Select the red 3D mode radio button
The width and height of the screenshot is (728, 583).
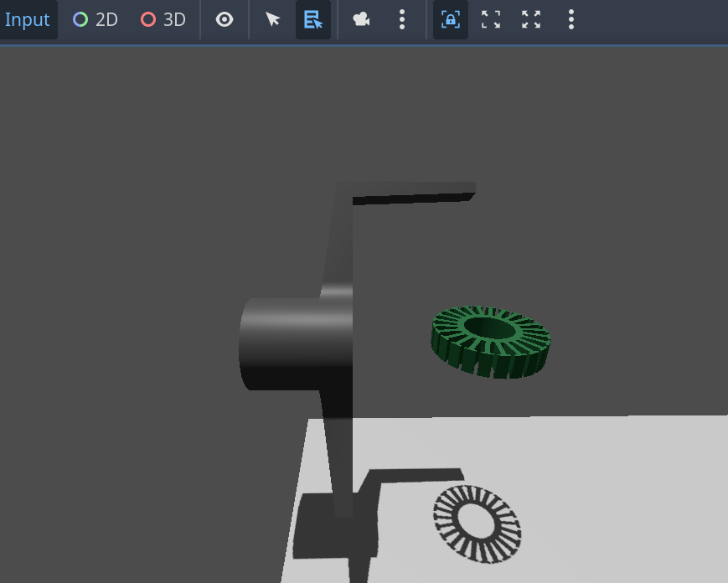[x=149, y=19]
